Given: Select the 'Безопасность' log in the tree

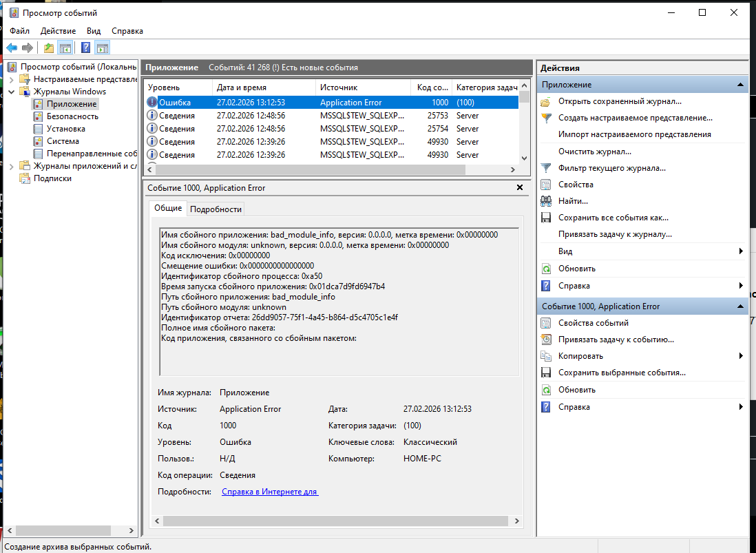Looking at the screenshot, I should (x=72, y=116).
